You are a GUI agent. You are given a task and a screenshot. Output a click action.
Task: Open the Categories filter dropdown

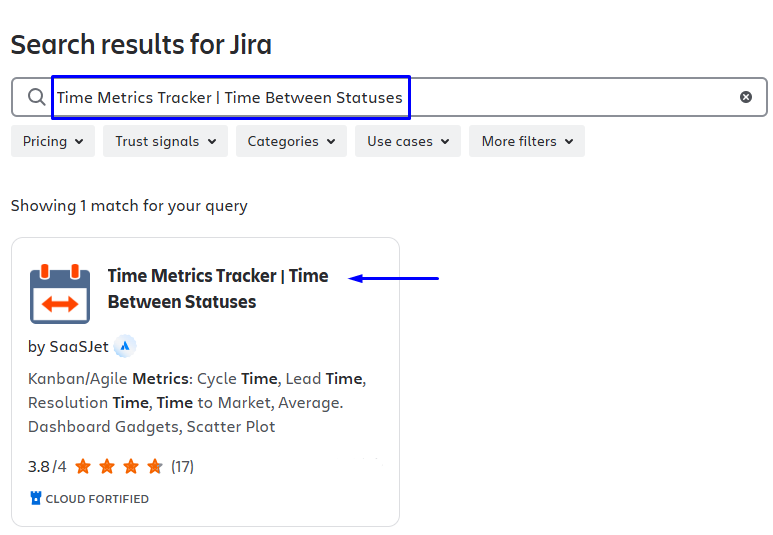click(291, 141)
